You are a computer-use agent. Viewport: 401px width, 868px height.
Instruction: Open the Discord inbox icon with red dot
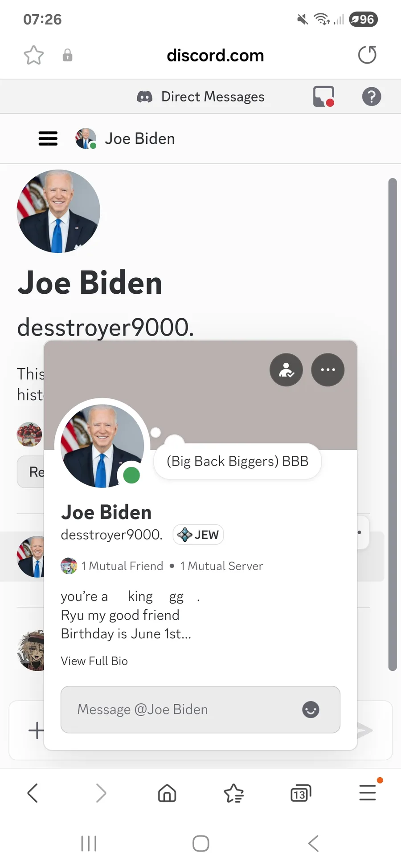click(x=323, y=97)
